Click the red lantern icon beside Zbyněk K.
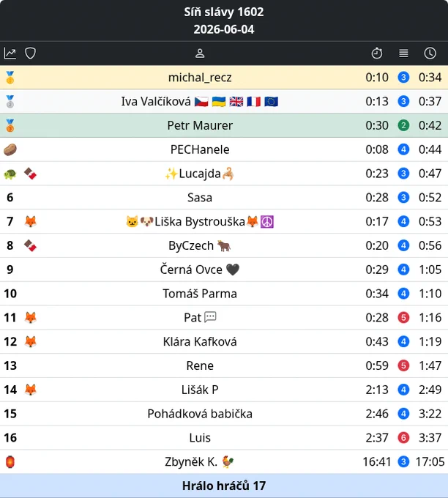Image resolution: width=448 pixels, height=498 pixels. [x=10, y=462]
